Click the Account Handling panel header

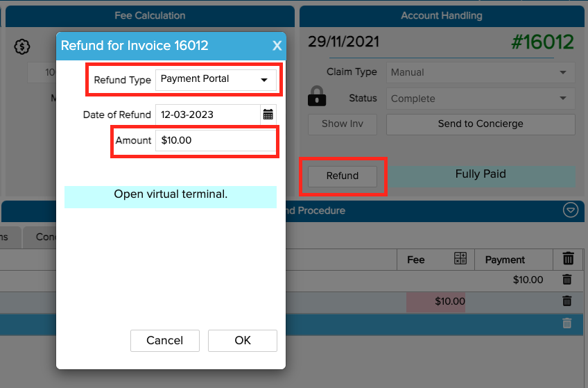[x=442, y=16]
